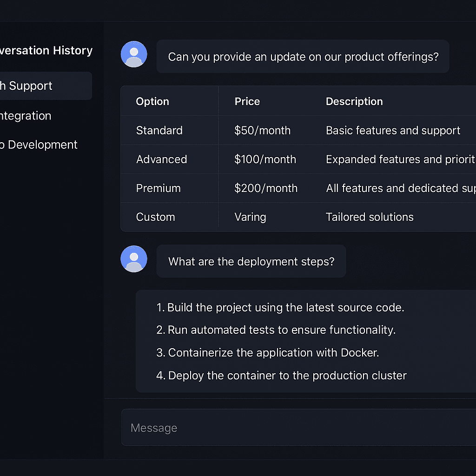
Task: Click the Conversation History heading
Action: click(x=46, y=51)
